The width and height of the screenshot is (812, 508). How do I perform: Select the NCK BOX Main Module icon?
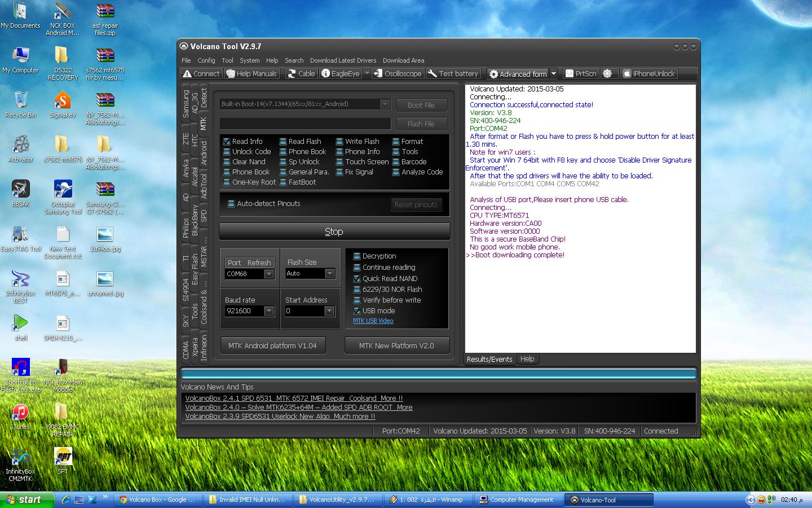pyautogui.click(x=63, y=376)
